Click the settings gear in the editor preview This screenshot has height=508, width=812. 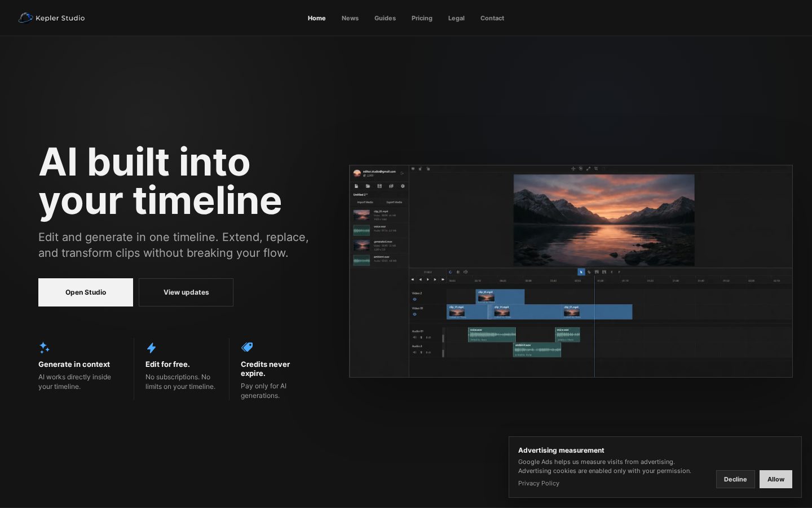403,186
